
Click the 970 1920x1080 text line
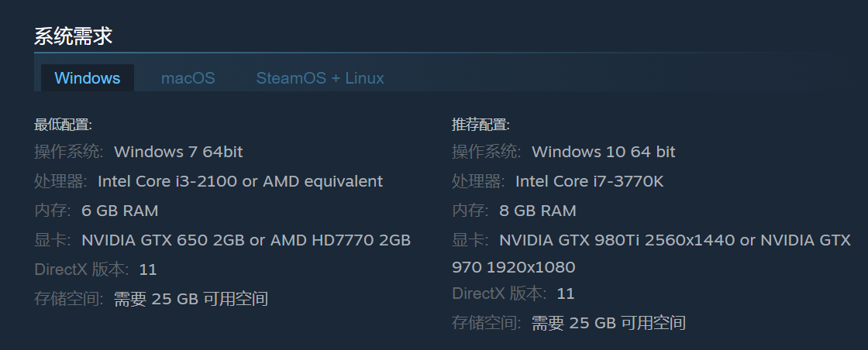(514, 267)
